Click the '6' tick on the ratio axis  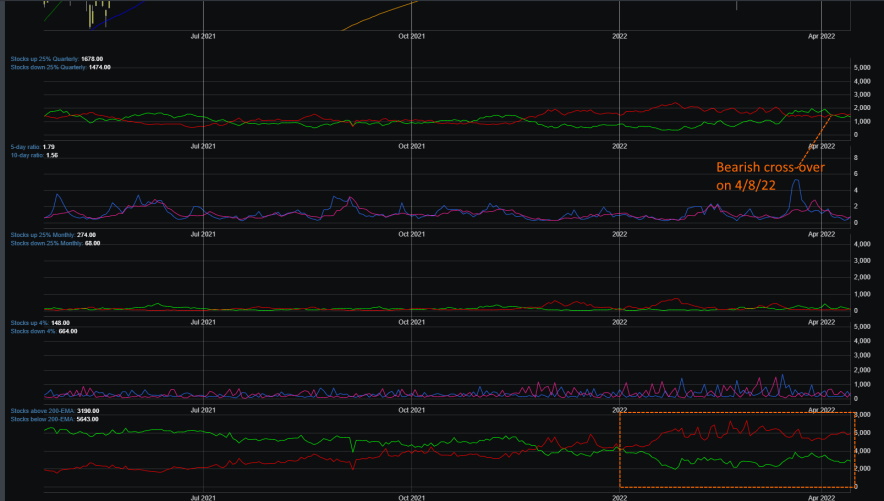click(856, 174)
